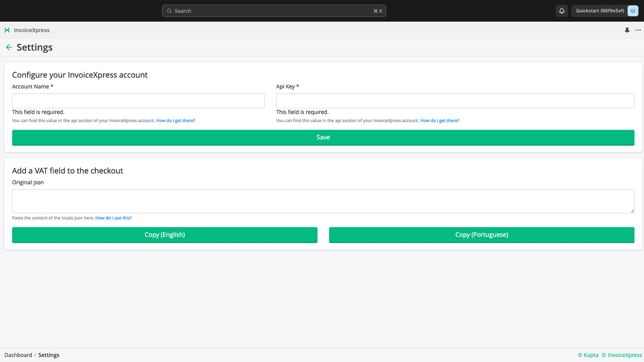Click the Settings page title
This screenshot has width=644, height=362.
click(35, 47)
